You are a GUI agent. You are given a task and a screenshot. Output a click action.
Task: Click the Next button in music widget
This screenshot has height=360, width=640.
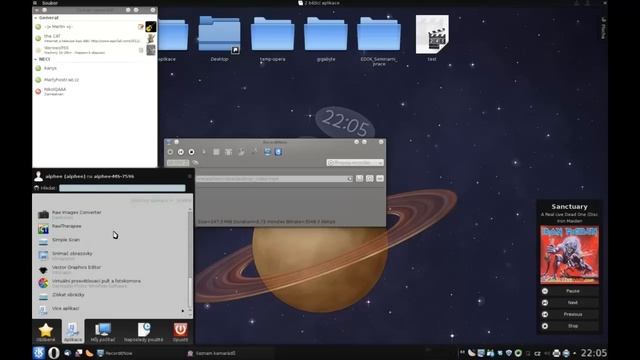tap(569, 302)
